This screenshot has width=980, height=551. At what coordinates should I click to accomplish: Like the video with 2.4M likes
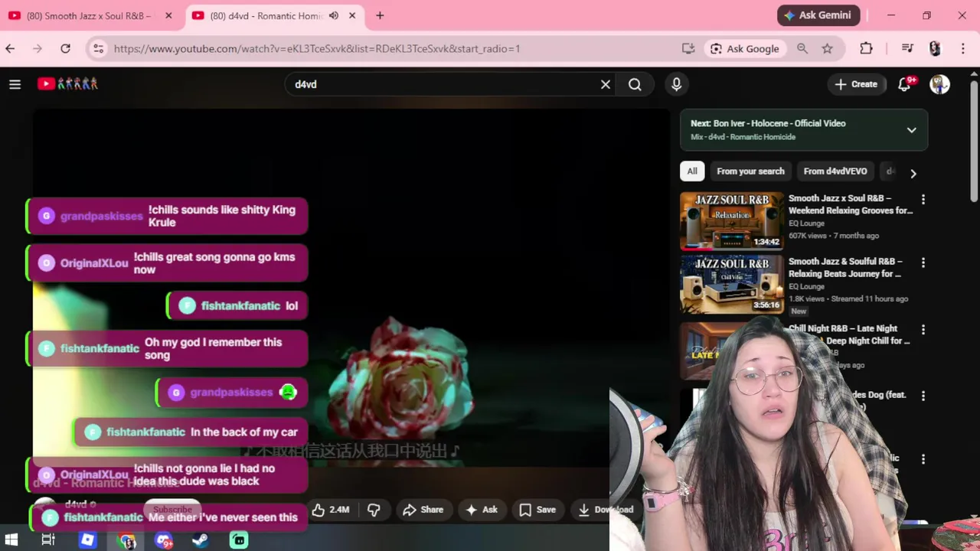(331, 510)
